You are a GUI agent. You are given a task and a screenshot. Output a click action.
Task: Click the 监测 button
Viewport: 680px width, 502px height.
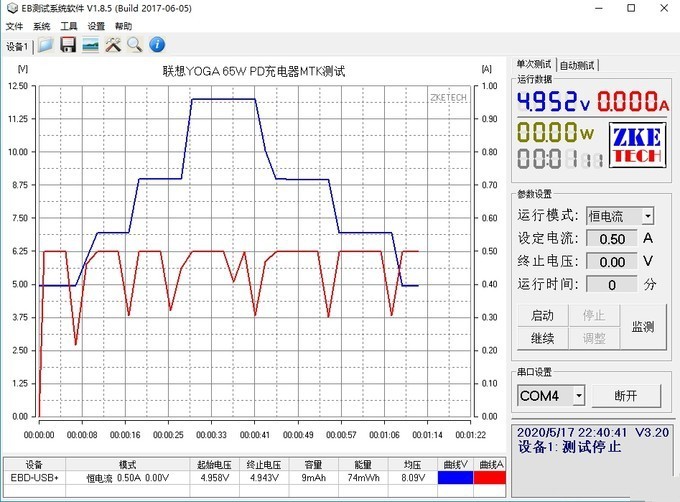643,327
